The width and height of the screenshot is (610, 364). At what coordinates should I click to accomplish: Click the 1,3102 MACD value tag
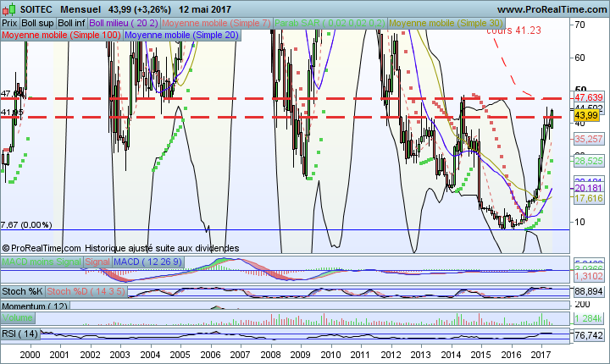point(589,276)
